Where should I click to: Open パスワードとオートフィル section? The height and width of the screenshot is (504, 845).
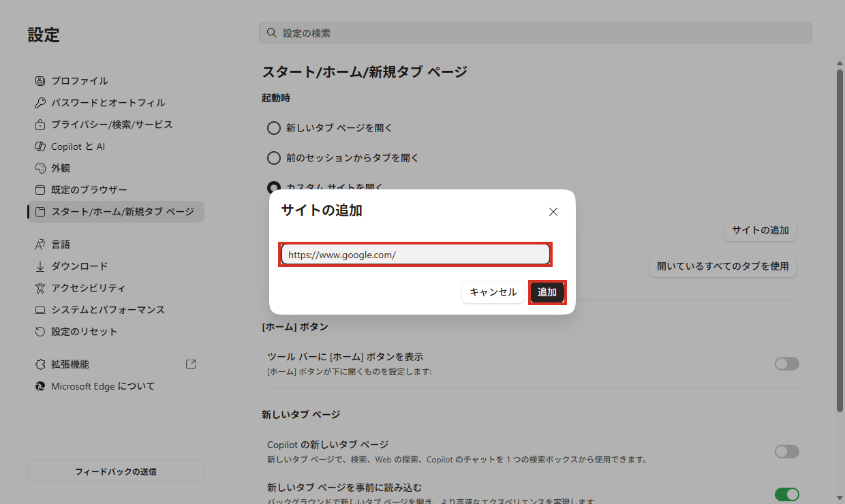pos(116,102)
